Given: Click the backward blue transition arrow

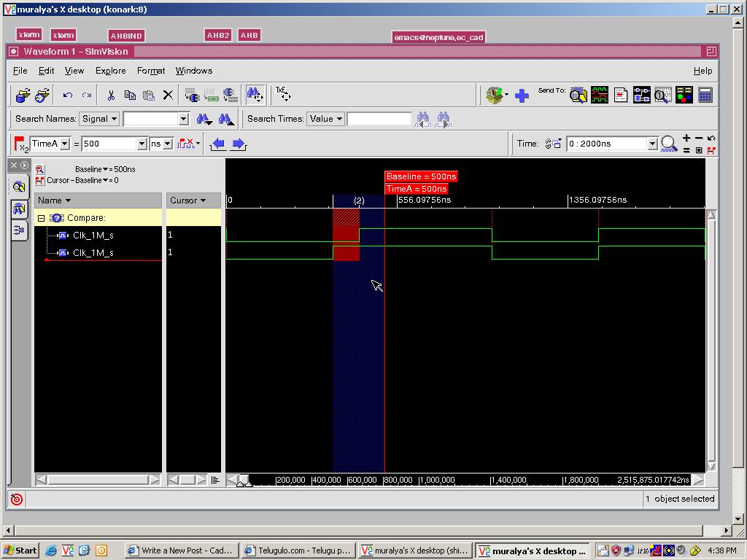Looking at the screenshot, I should [x=217, y=144].
